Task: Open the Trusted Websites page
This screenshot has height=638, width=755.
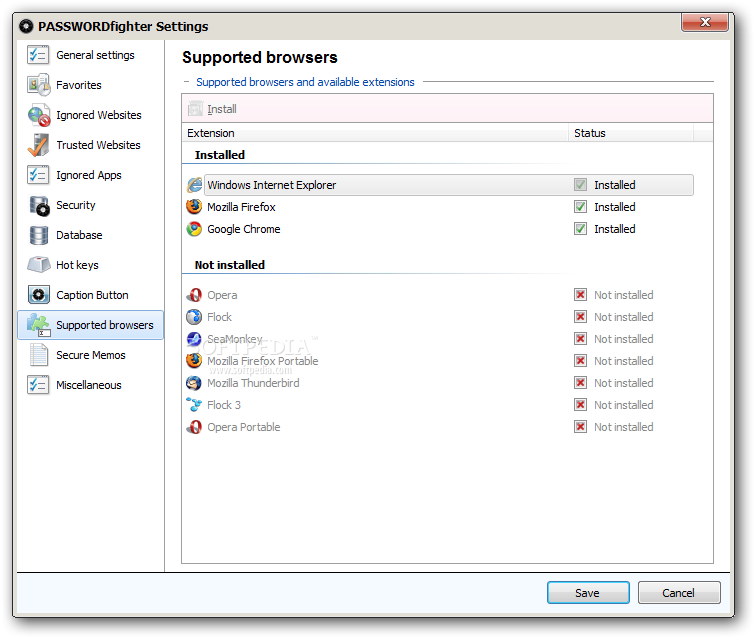Action: pyautogui.click(x=91, y=145)
